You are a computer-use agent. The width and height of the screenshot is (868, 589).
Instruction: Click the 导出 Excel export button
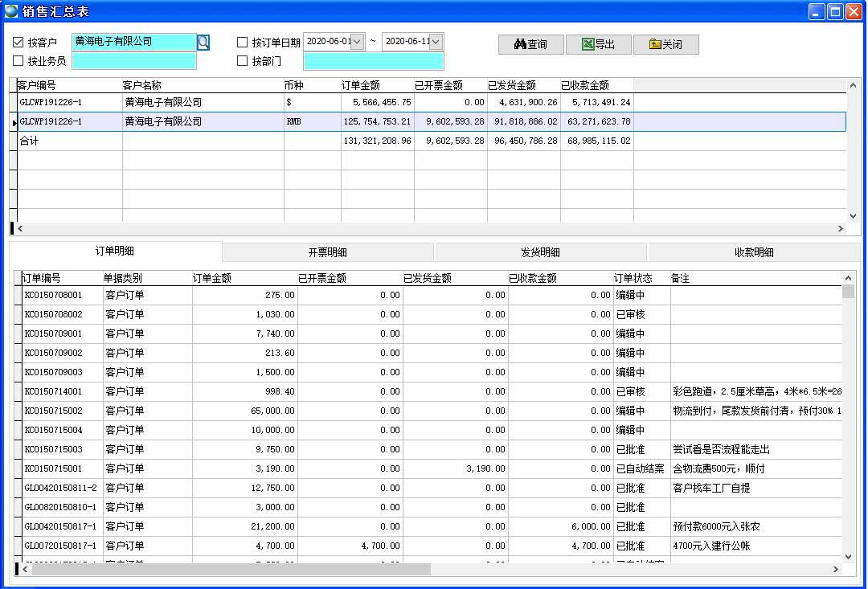(x=598, y=45)
